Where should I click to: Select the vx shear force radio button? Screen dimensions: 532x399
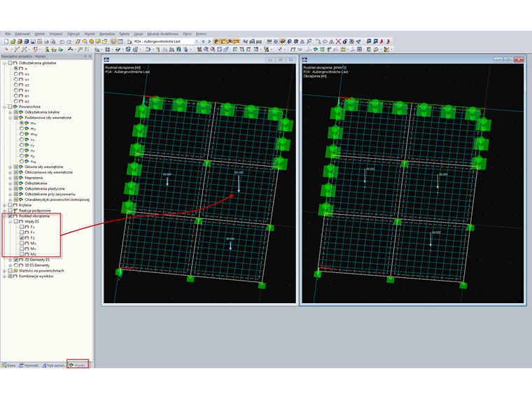pyautogui.click(x=22, y=139)
